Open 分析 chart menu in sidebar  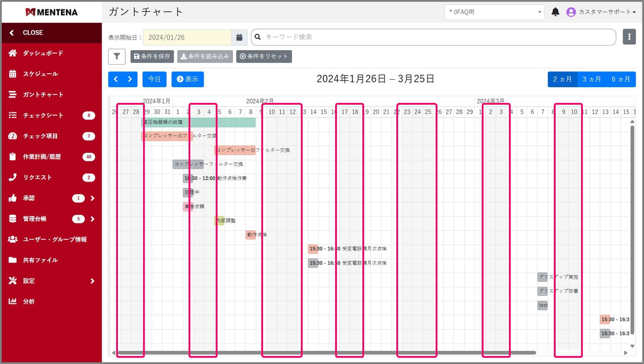[29, 301]
